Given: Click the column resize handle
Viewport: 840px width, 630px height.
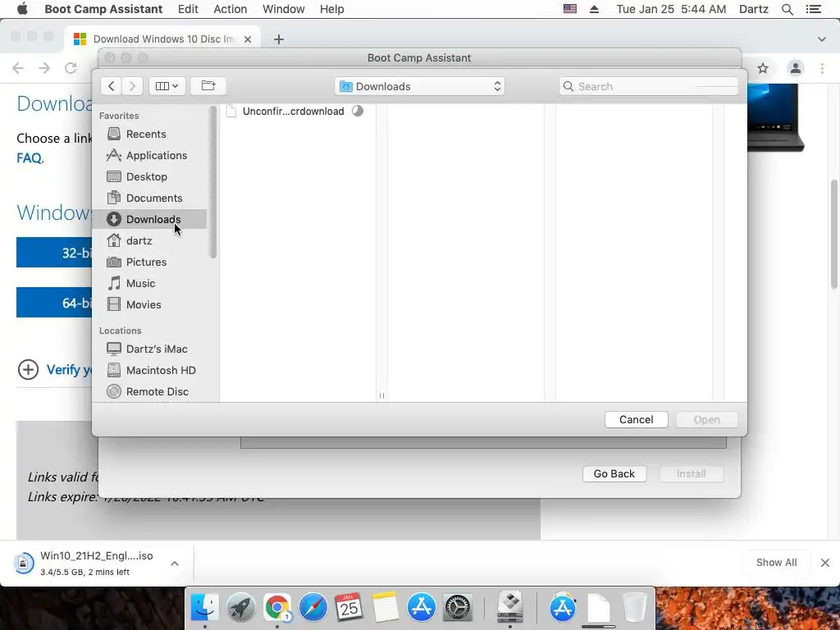Looking at the screenshot, I should [x=381, y=395].
